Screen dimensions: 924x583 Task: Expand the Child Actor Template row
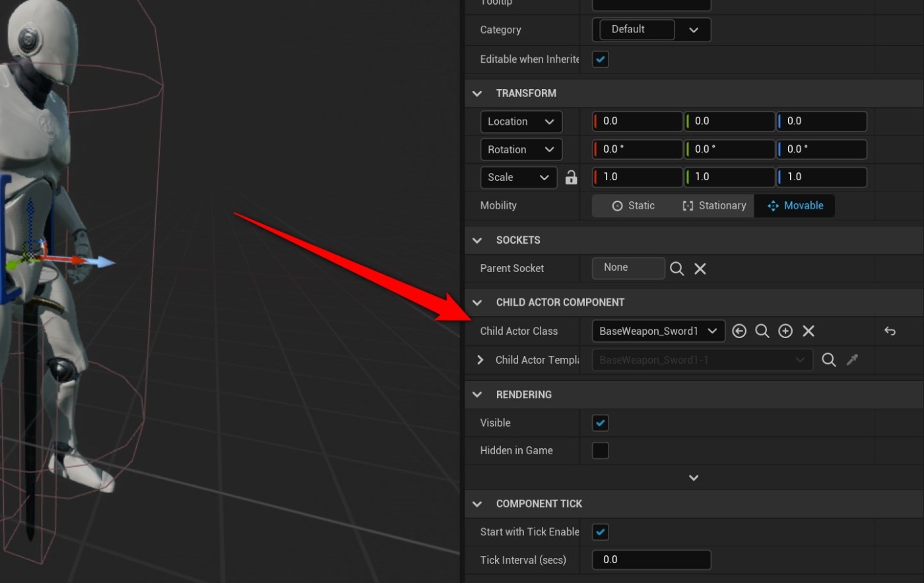pyautogui.click(x=480, y=360)
